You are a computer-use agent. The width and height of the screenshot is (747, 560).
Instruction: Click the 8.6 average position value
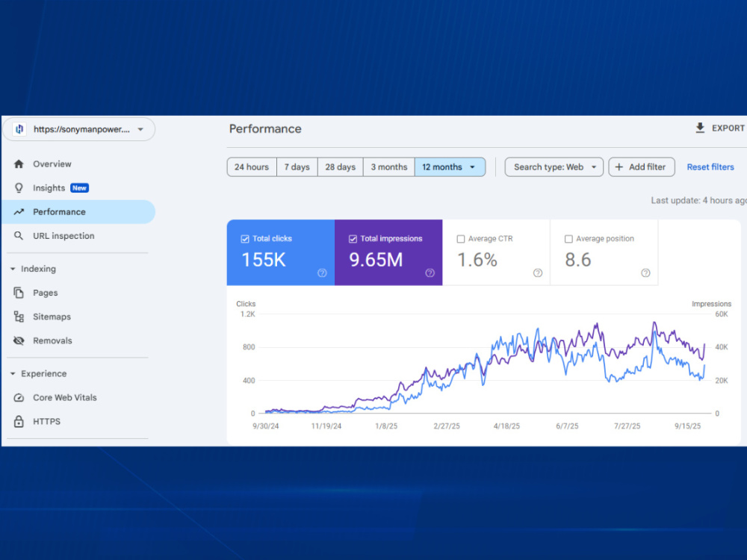coord(578,260)
